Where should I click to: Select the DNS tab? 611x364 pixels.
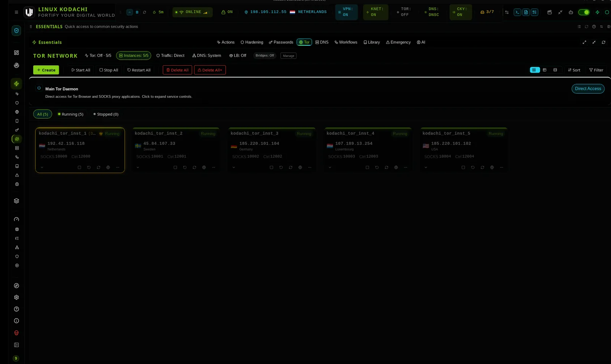click(x=322, y=42)
